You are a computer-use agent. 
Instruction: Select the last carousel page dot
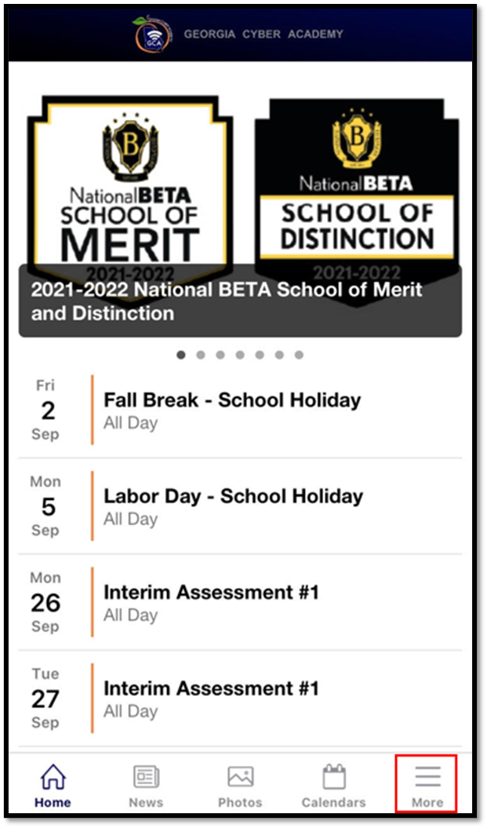(299, 355)
